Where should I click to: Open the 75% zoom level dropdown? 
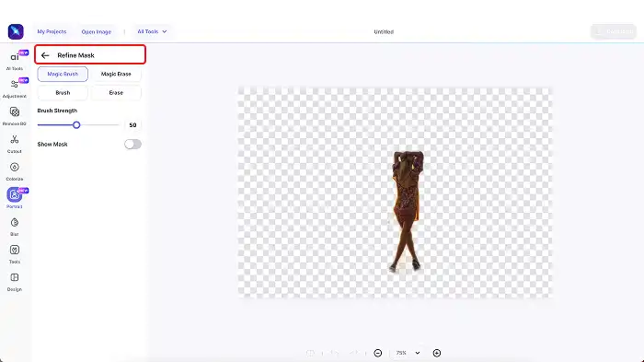pyautogui.click(x=408, y=353)
